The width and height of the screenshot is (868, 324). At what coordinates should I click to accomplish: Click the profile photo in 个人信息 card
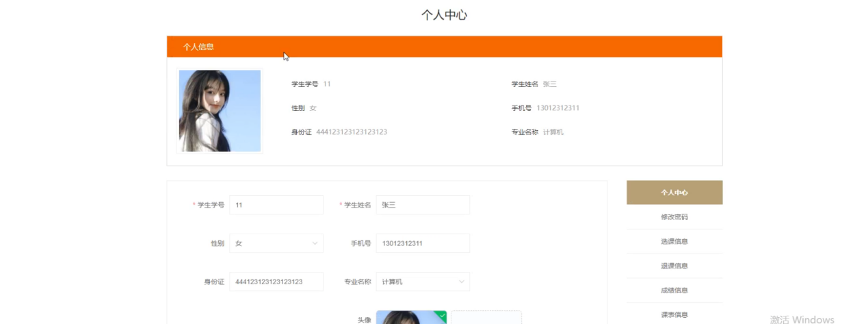[220, 110]
